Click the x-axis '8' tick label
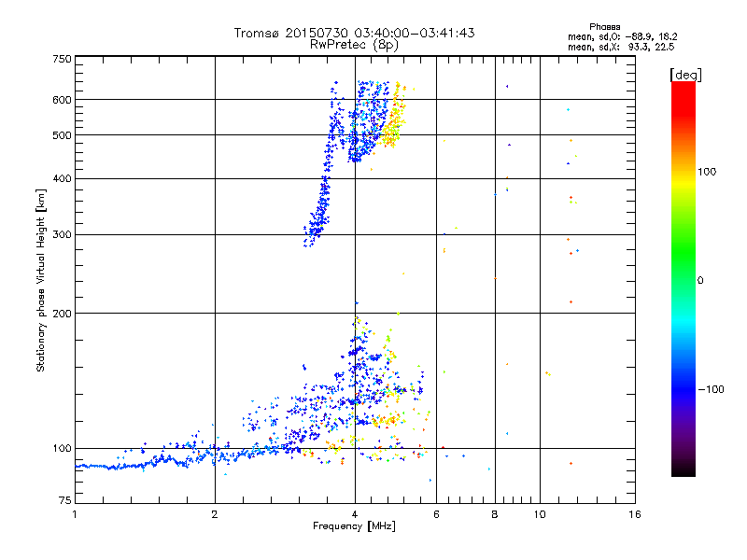The width and height of the screenshot is (747, 560). point(495,514)
